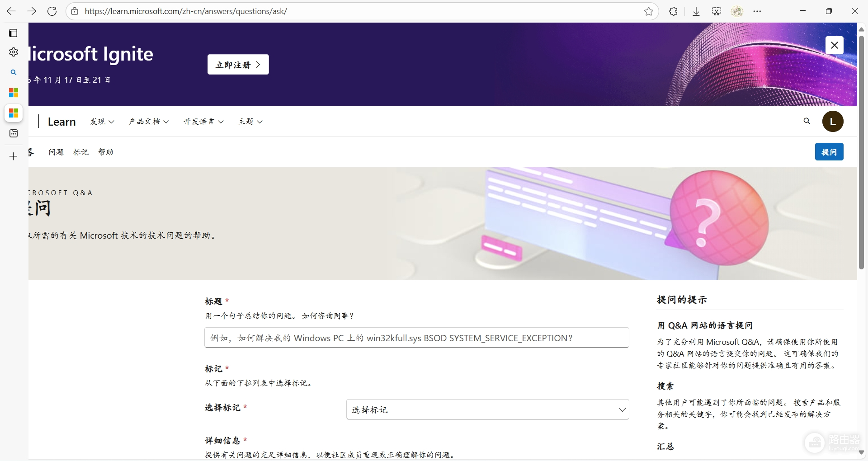Open the 标记 tab
The height and width of the screenshot is (461, 868).
(81, 152)
